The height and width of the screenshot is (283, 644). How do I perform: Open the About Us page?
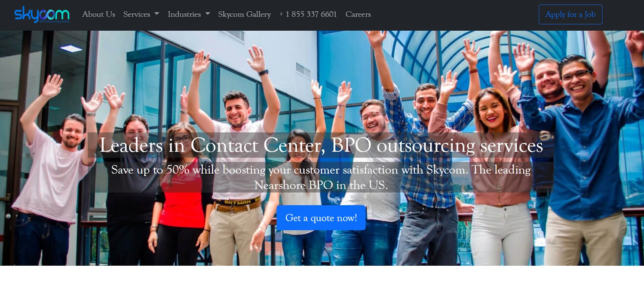click(x=99, y=14)
